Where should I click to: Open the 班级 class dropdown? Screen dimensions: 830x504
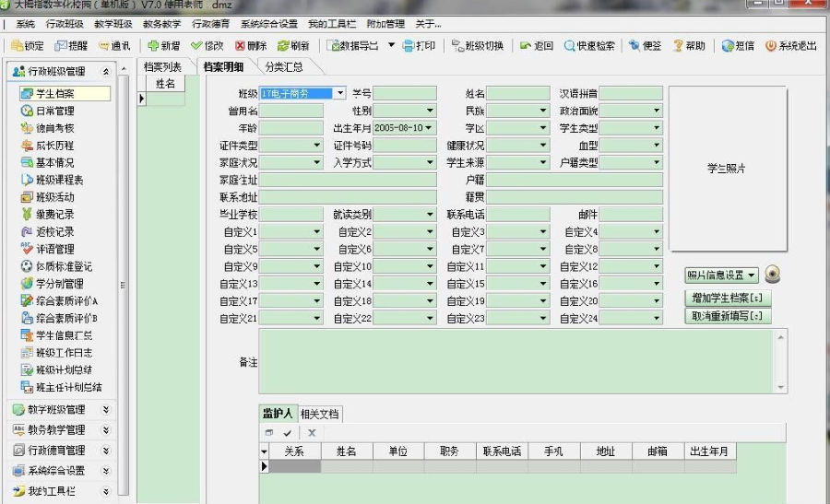coord(340,94)
